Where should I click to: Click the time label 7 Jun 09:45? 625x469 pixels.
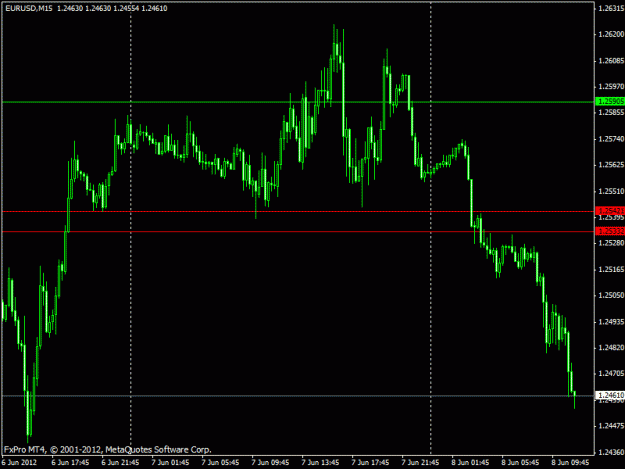[270, 462]
